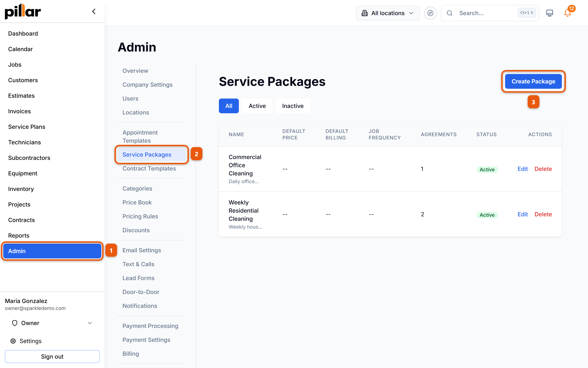This screenshot has height=368, width=588.
Task: Select Admin in sidebar
Action: point(52,251)
